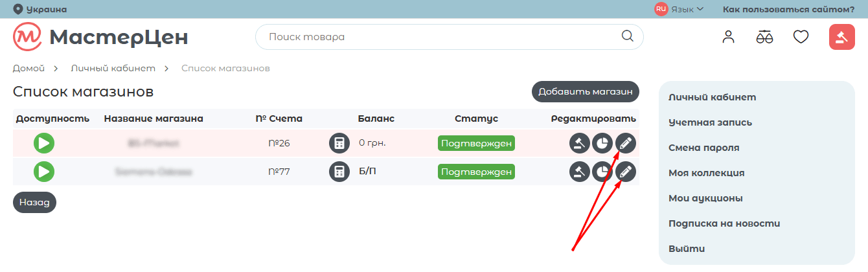Viewport: 868px width, 272px height.
Task: Open the calculator balance icon for account №77
Action: tap(339, 172)
